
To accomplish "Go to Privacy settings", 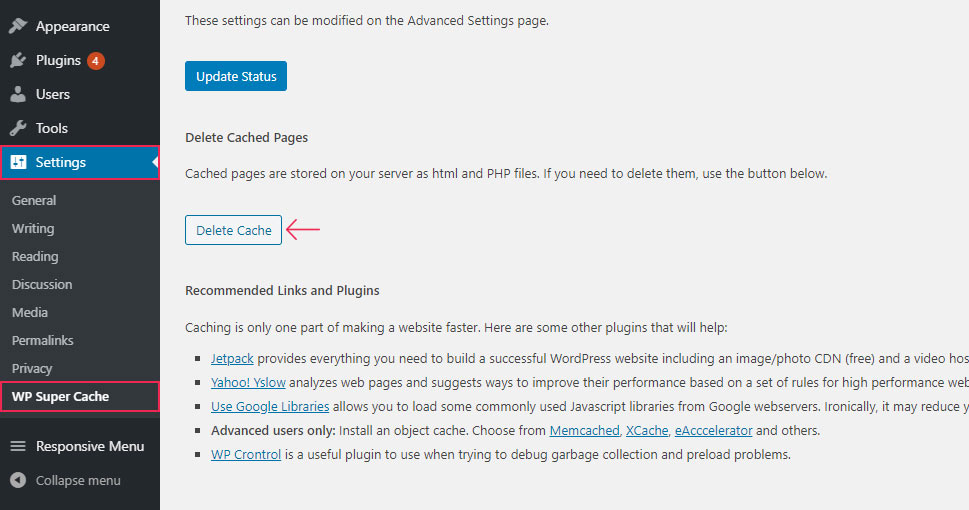I will point(32,368).
